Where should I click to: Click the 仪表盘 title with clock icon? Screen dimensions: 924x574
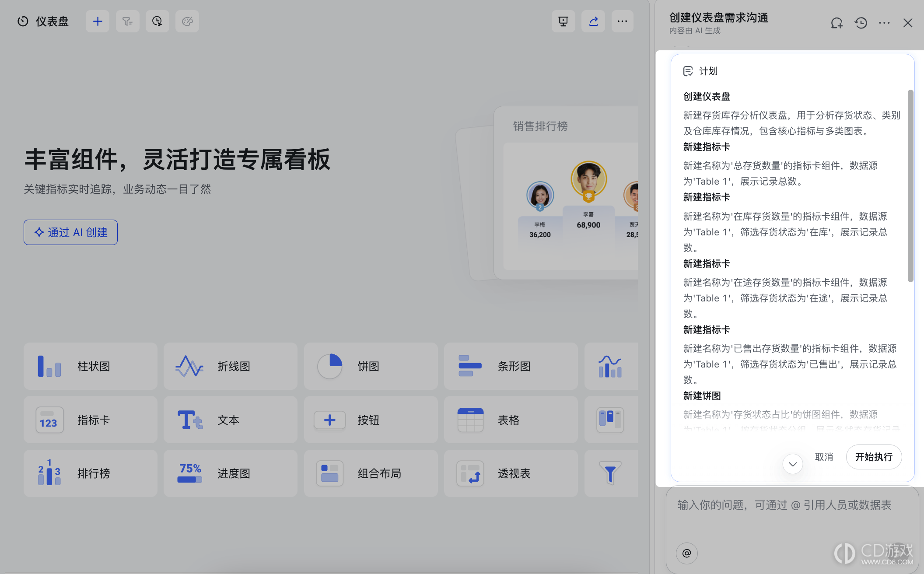coord(43,21)
